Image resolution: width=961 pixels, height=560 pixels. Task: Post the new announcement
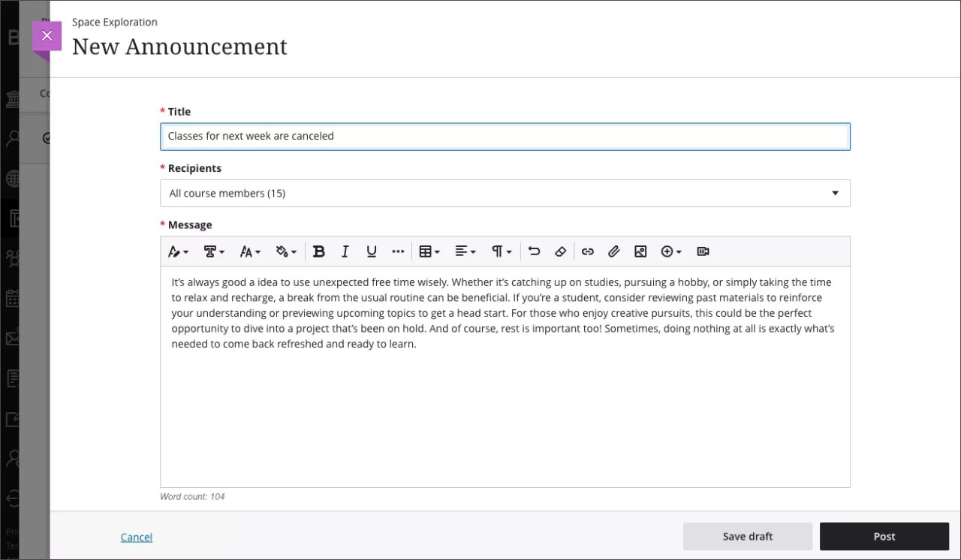click(x=884, y=536)
